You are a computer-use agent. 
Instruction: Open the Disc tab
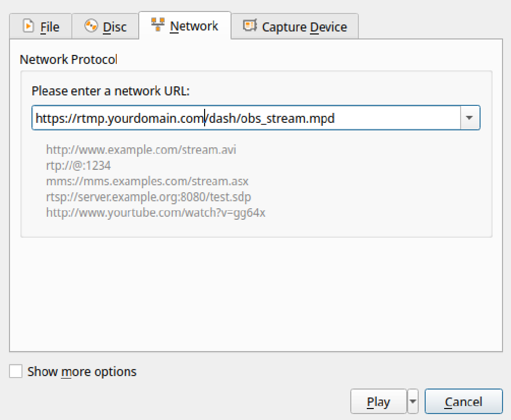pyautogui.click(x=114, y=27)
